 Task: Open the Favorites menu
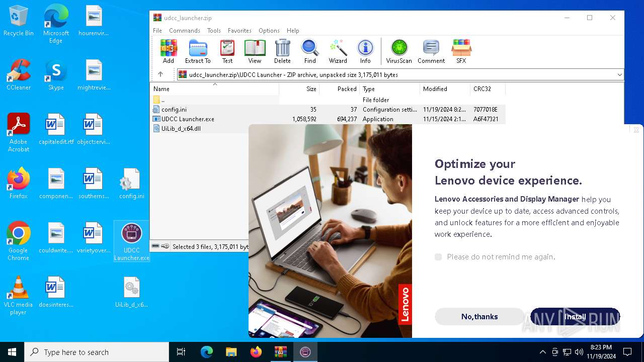coord(239,31)
